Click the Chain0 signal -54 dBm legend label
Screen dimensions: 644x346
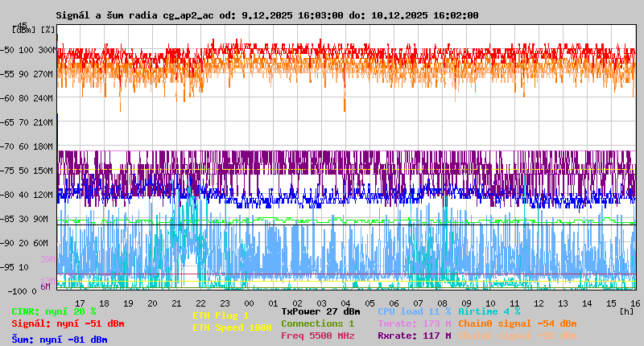(x=518, y=323)
